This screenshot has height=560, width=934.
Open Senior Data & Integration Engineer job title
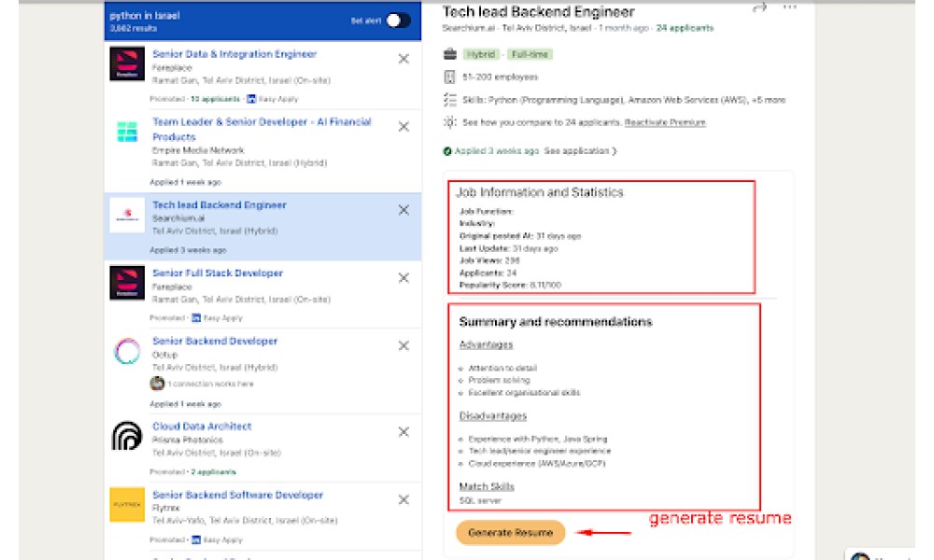234,54
